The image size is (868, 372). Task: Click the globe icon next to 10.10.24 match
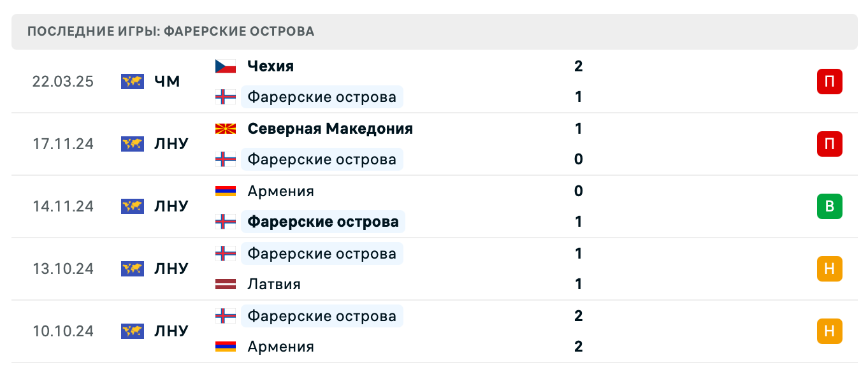[x=132, y=331]
